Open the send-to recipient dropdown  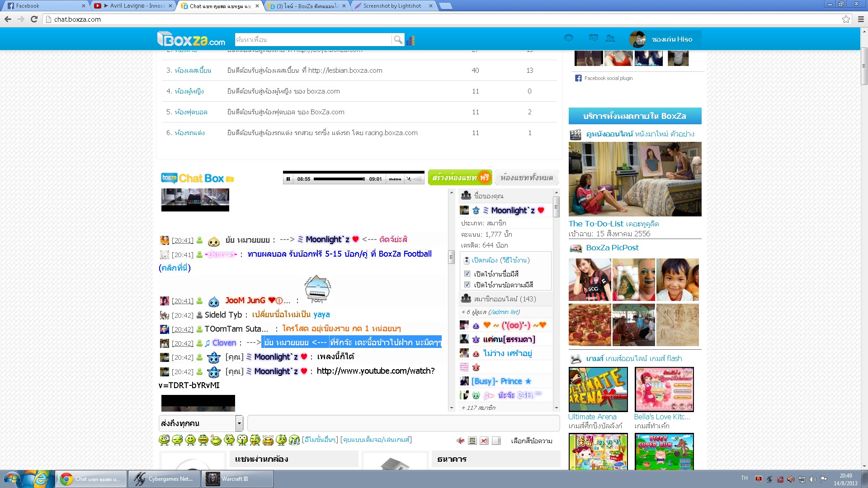[x=239, y=423]
